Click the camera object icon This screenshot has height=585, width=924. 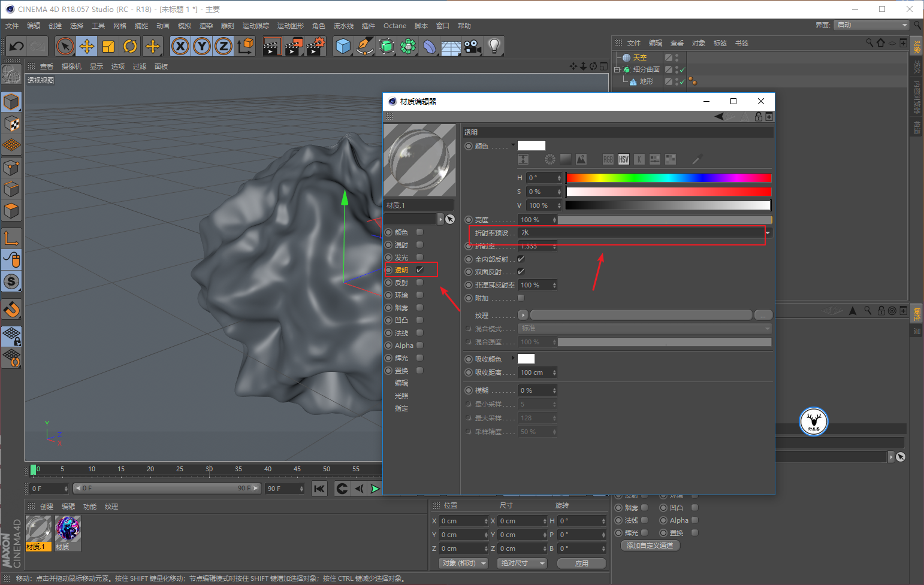472,46
